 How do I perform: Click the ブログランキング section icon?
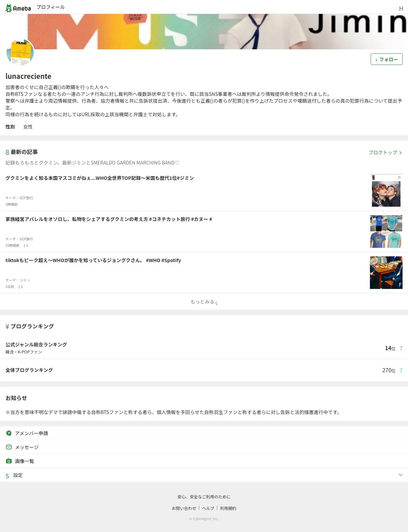tap(7, 327)
